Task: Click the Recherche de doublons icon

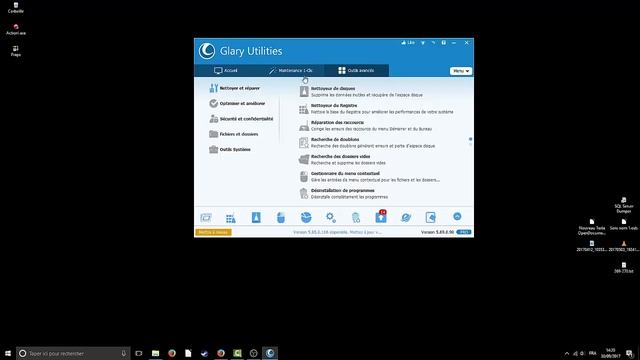Action: 304,142
